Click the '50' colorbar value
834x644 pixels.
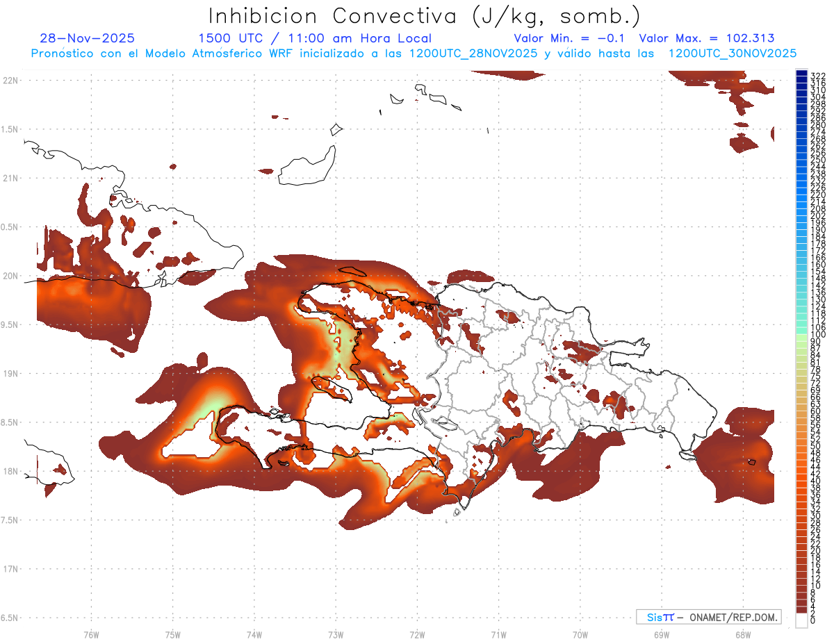(x=815, y=446)
